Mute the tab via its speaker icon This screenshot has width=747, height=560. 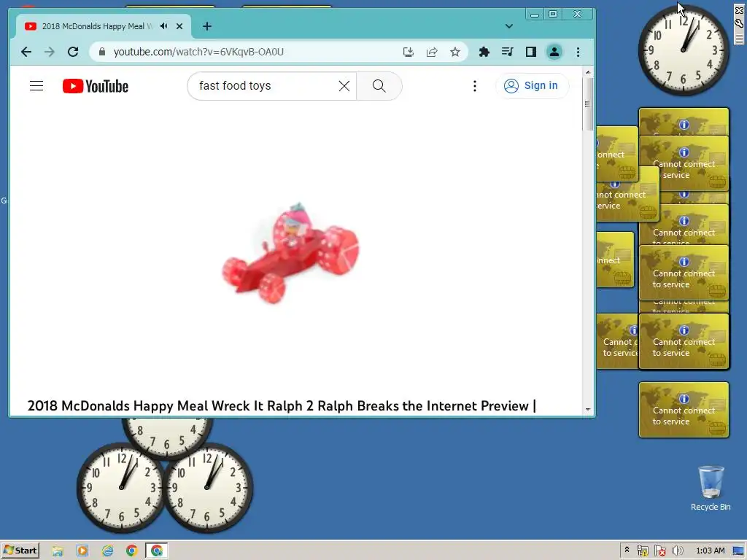pyautogui.click(x=164, y=26)
